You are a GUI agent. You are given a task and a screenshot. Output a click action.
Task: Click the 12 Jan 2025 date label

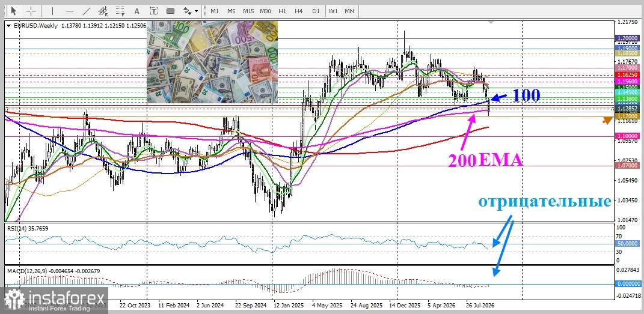[288, 306]
